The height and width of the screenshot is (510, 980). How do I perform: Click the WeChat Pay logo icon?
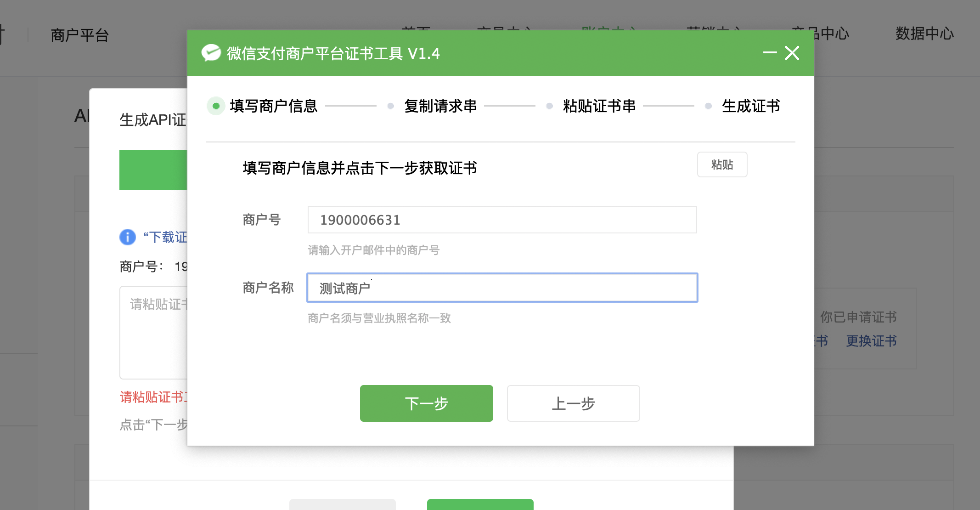(211, 53)
